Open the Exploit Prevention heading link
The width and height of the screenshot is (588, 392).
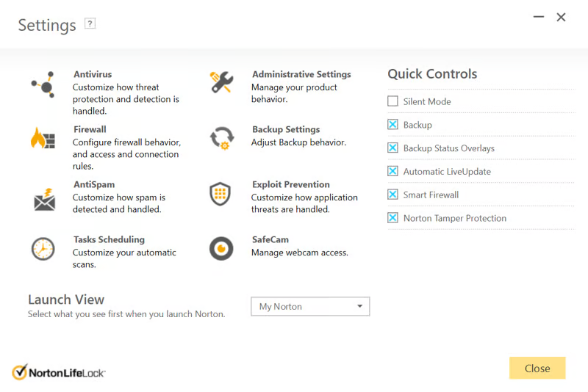(x=290, y=184)
